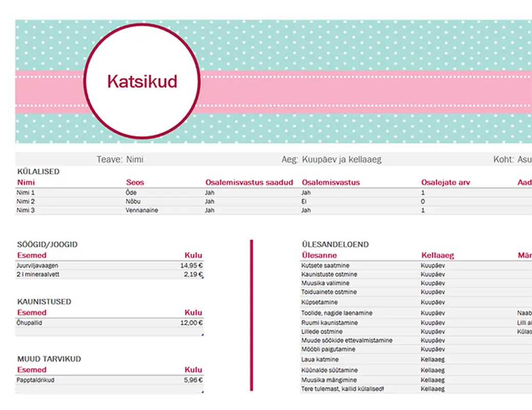Select the Seos column header

pyautogui.click(x=135, y=182)
